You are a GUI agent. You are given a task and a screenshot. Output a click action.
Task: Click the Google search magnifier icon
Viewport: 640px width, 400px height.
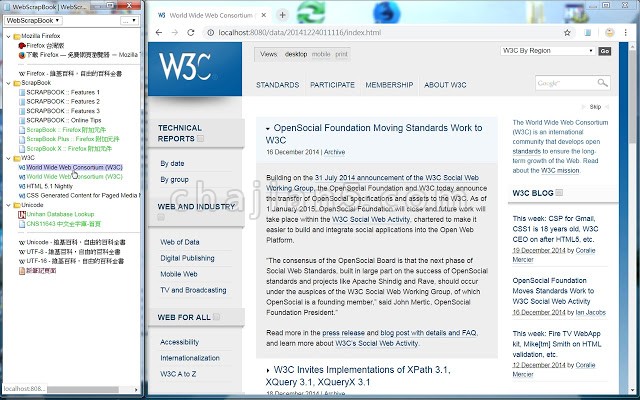(x=602, y=83)
